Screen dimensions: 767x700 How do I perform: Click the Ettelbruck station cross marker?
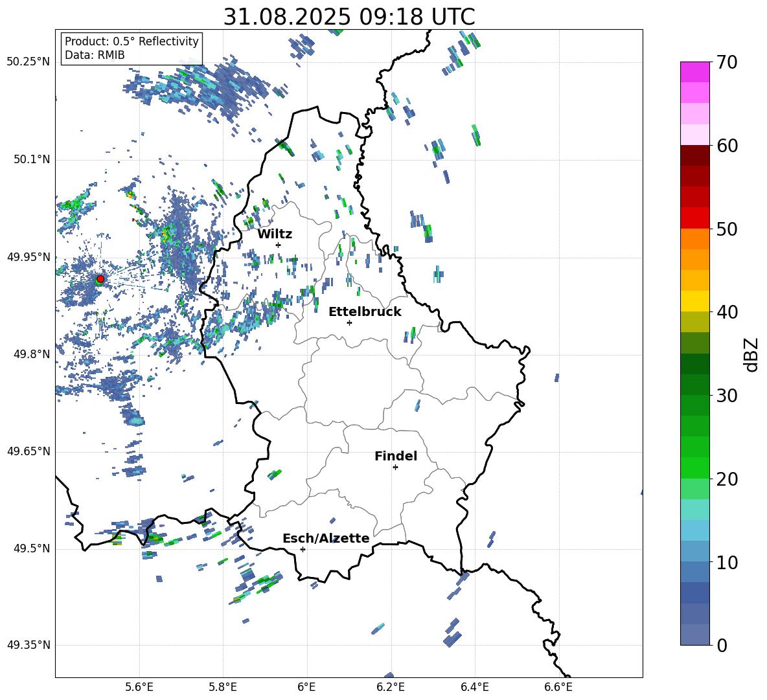tap(349, 322)
